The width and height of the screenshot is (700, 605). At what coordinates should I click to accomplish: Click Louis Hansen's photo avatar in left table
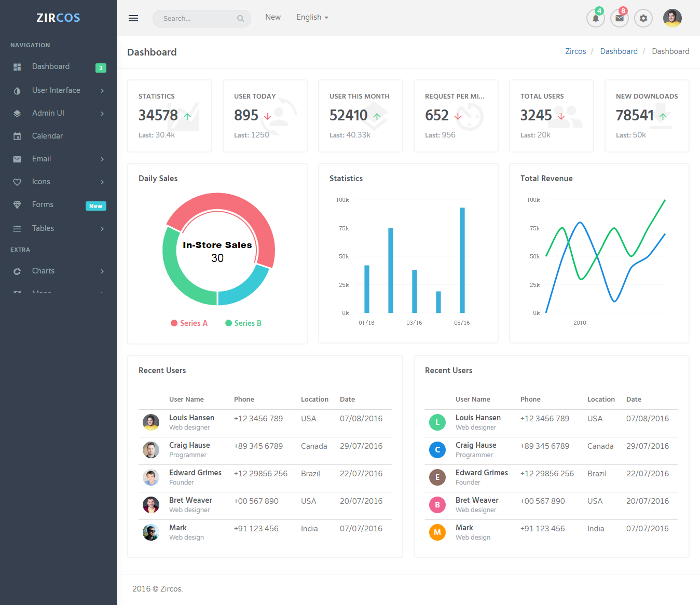151,422
